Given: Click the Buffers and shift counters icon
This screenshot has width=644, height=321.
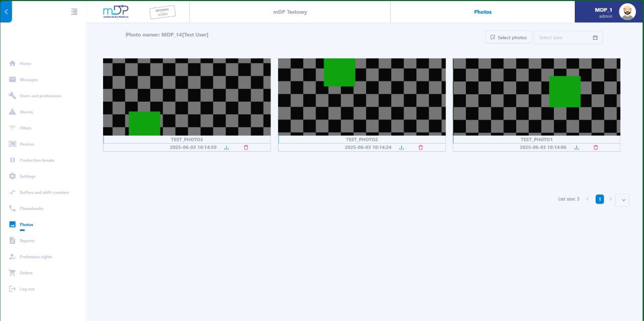Looking at the screenshot, I should 12,192.
